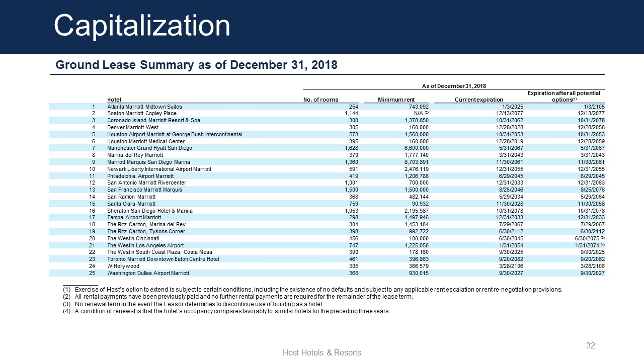Select Washington Dulles Airport Marriott name
644x362 pixels.
point(148,273)
